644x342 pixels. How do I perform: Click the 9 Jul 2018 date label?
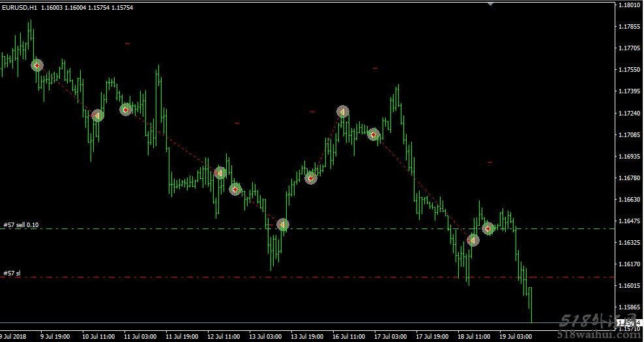coord(14,337)
